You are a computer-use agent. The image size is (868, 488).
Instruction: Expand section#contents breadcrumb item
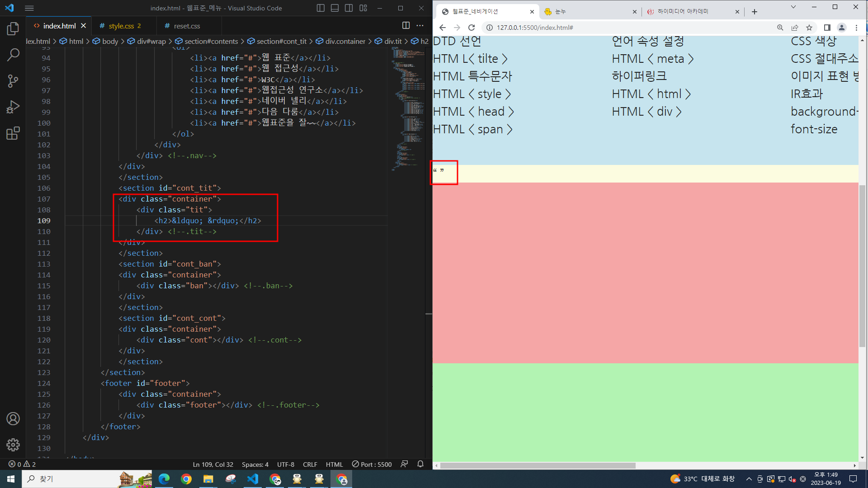click(211, 41)
